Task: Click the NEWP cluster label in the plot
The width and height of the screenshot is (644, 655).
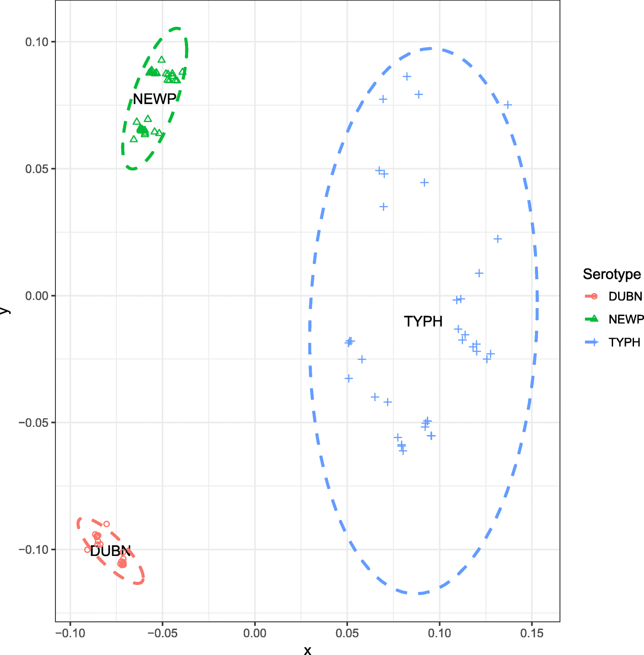Action: click(154, 99)
